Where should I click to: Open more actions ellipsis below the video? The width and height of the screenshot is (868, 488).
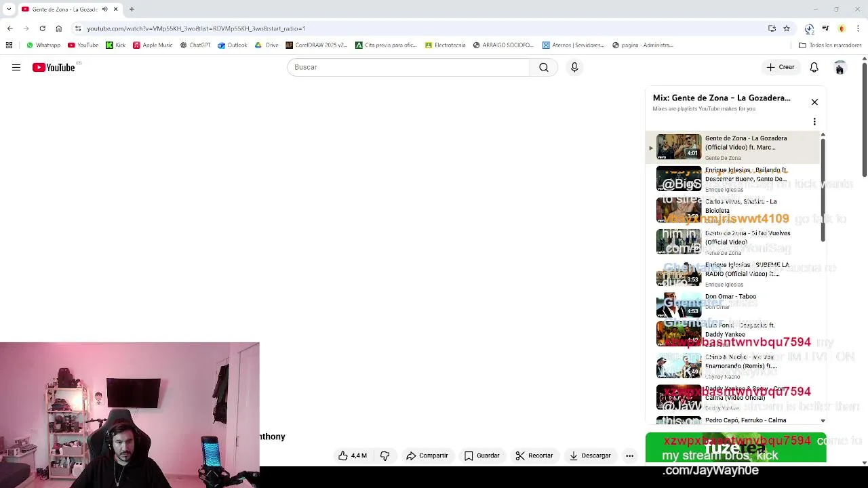coord(629,455)
